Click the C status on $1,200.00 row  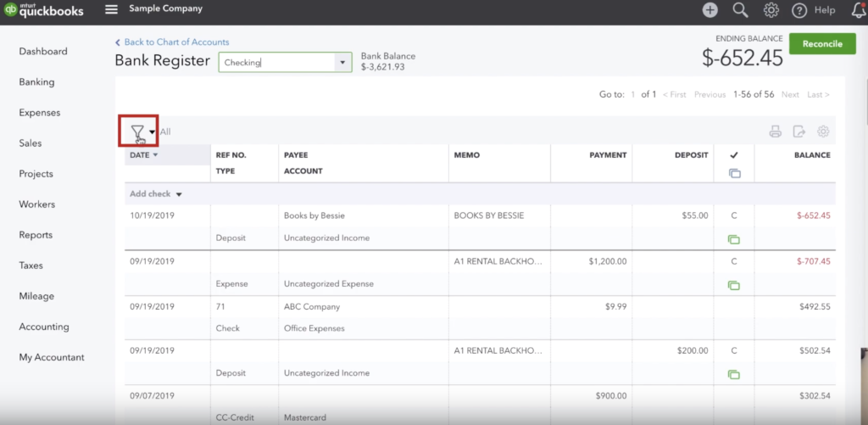pos(734,261)
